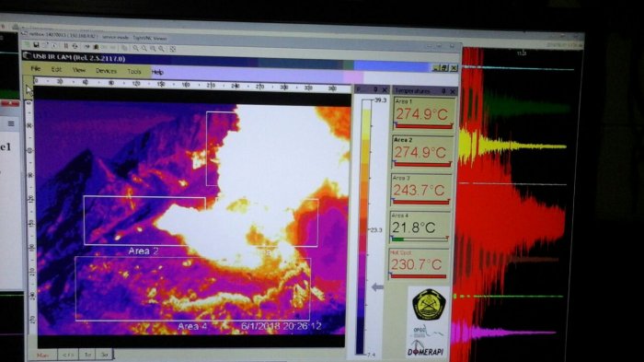This screenshot has height=362, width=644.
Task: Select the Area 4 temperature readout
Action: tap(419, 228)
